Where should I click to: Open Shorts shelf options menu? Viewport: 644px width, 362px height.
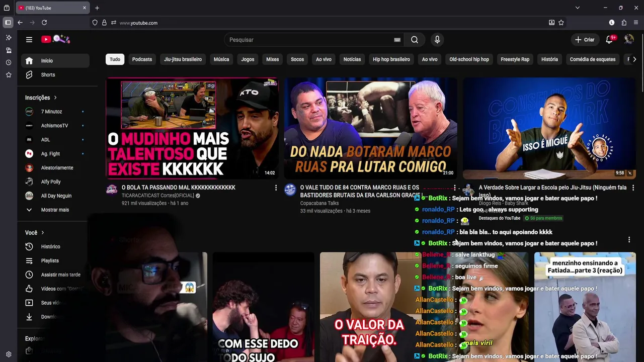click(629, 240)
